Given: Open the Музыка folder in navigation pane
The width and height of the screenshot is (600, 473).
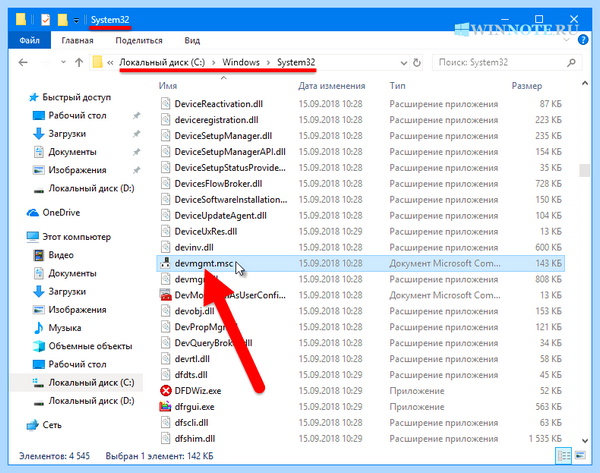Looking at the screenshot, I should [65, 328].
